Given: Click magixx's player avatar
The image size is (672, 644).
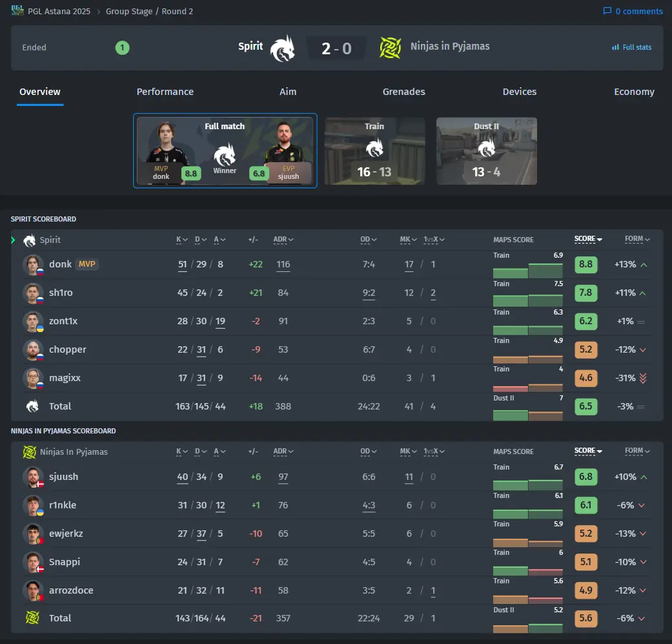Looking at the screenshot, I should pos(33,378).
